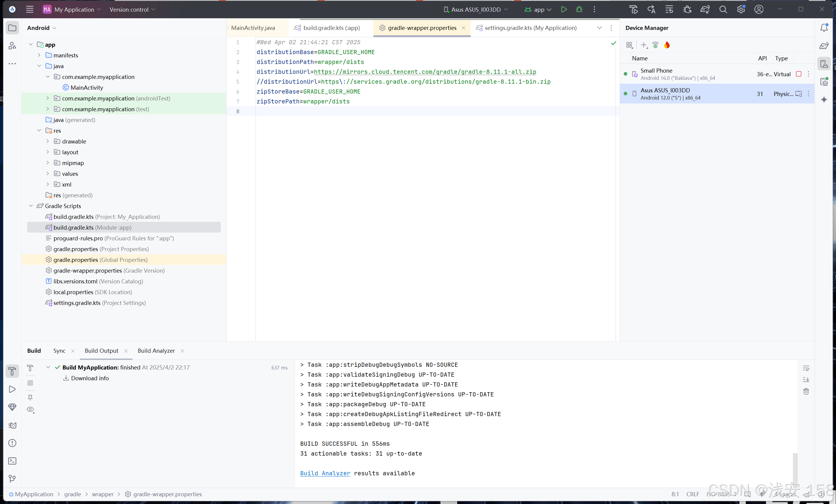The image size is (836, 504).
Task: Toggle soft-wrap in build output
Action: (806, 368)
